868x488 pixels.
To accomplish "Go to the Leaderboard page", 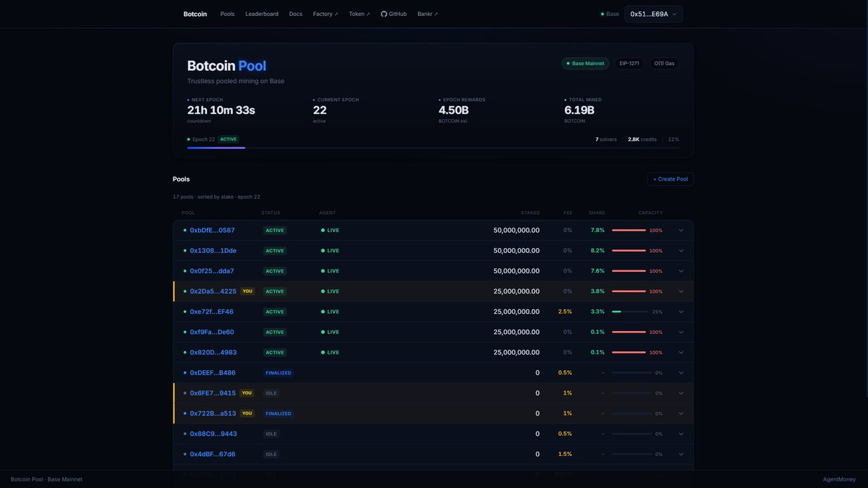I will point(262,14).
